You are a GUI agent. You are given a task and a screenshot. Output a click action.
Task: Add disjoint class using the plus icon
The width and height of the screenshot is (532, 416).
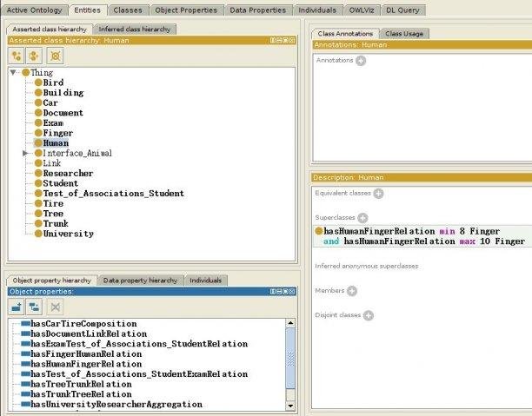pos(368,315)
